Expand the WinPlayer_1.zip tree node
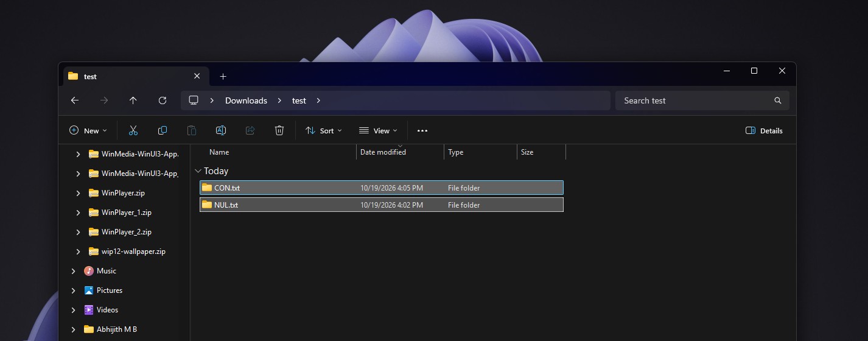 pyautogui.click(x=78, y=213)
